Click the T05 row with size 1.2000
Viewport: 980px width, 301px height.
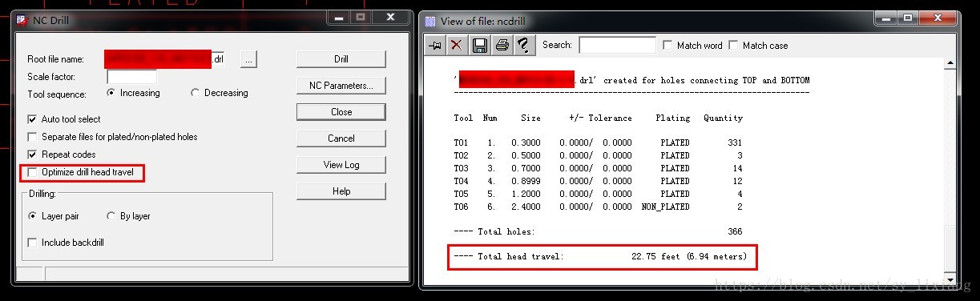pyautogui.click(x=599, y=194)
